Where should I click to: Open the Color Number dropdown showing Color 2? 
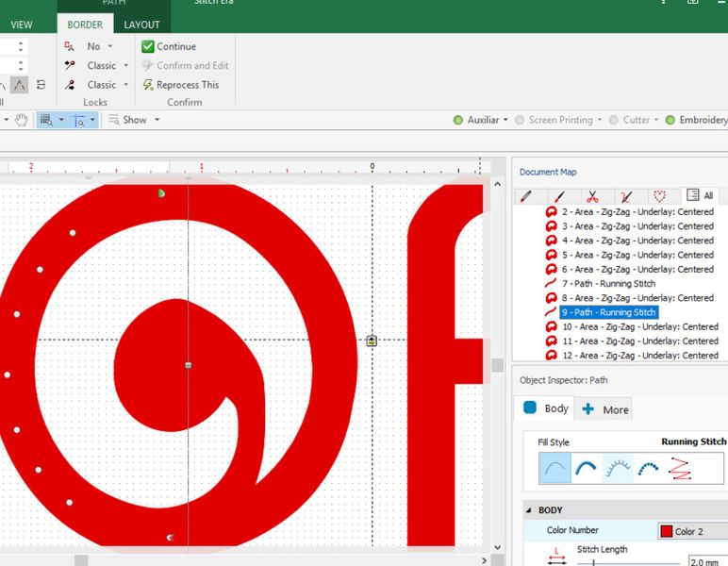click(x=693, y=531)
